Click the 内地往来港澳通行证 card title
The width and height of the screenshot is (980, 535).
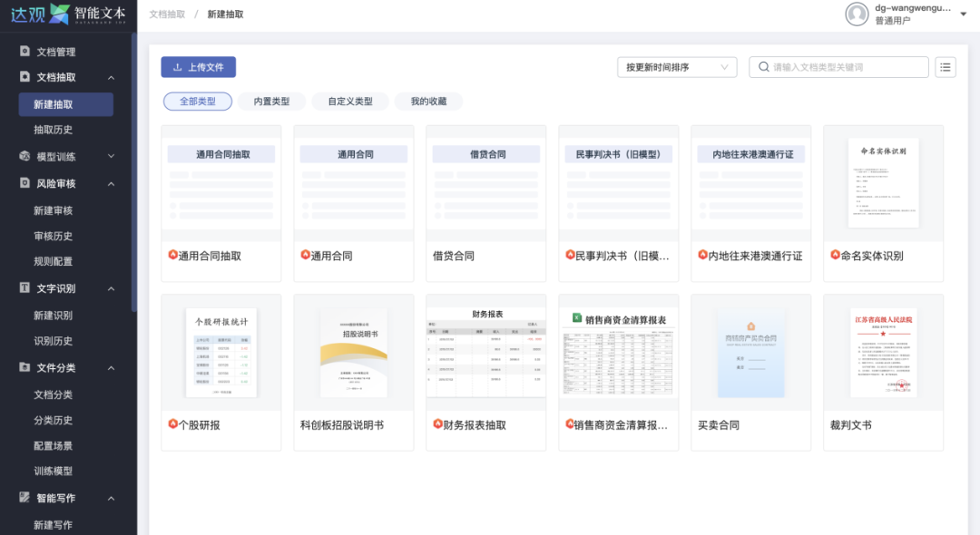coord(755,256)
